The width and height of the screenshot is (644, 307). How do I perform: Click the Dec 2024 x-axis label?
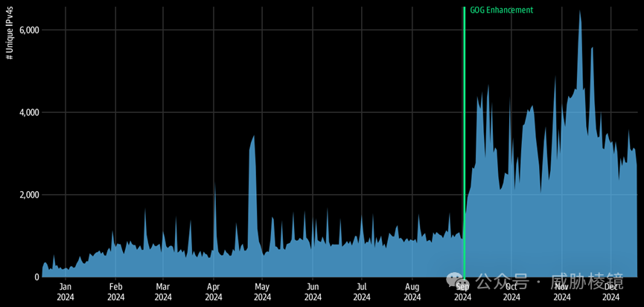(x=610, y=291)
